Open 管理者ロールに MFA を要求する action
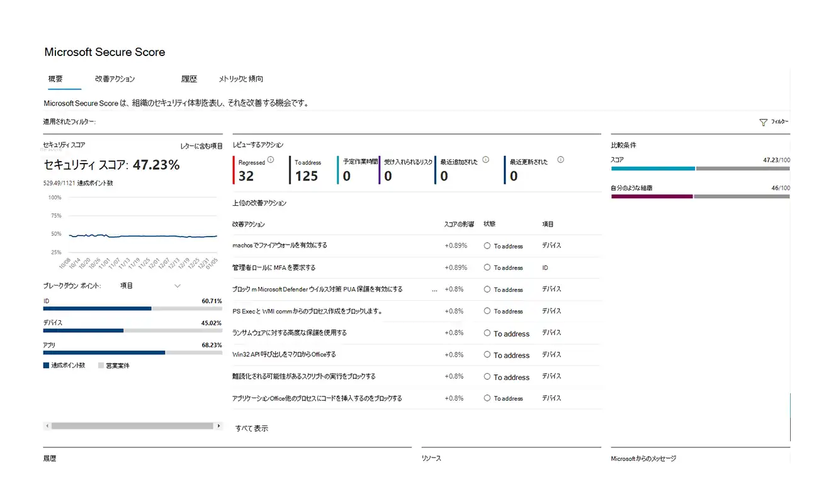The image size is (831, 504). [274, 267]
